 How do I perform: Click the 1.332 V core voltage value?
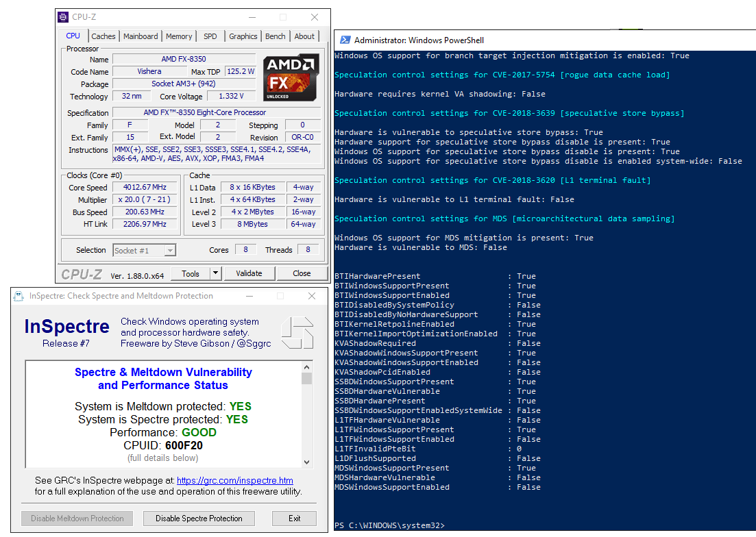[232, 96]
